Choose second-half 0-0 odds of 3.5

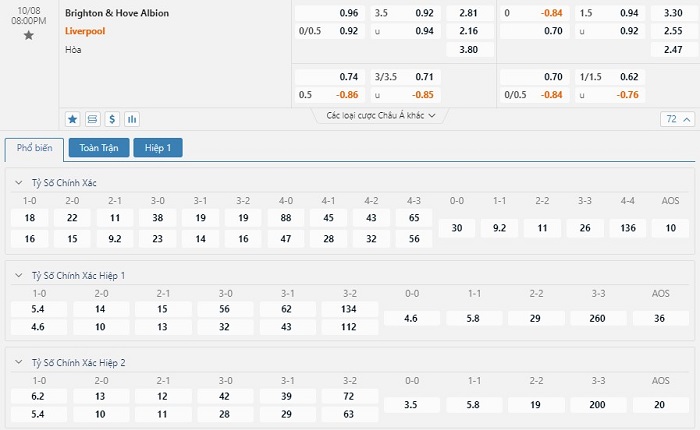pyautogui.click(x=412, y=405)
